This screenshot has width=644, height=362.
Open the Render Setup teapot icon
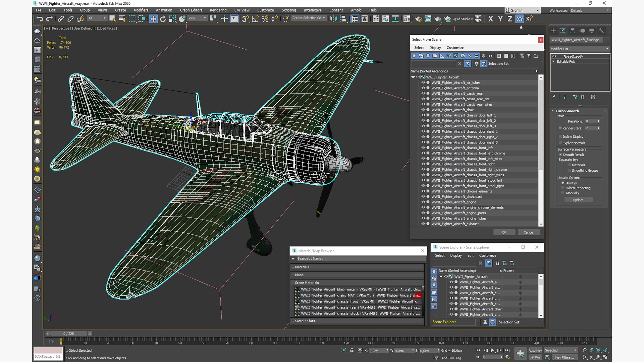(x=418, y=19)
